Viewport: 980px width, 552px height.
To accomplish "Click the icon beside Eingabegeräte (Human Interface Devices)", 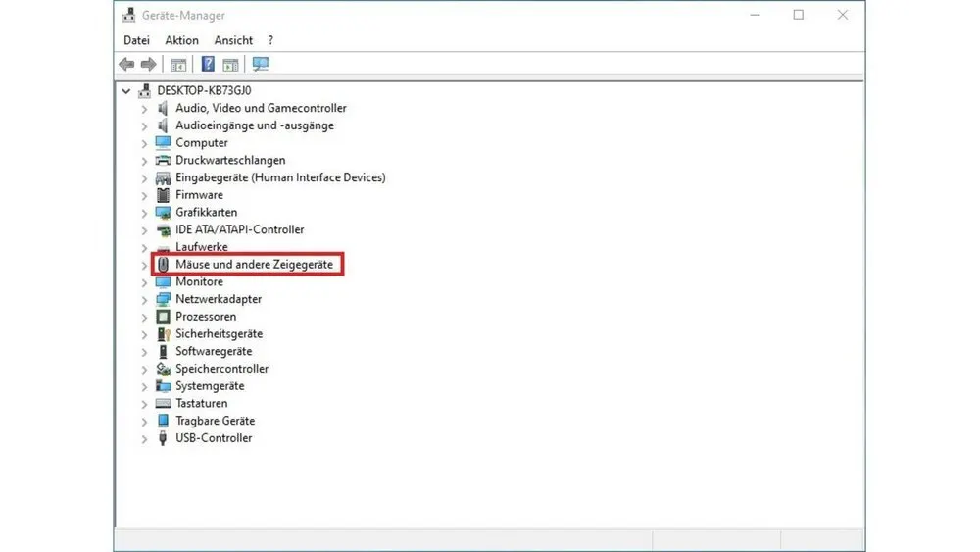I will tap(163, 178).
